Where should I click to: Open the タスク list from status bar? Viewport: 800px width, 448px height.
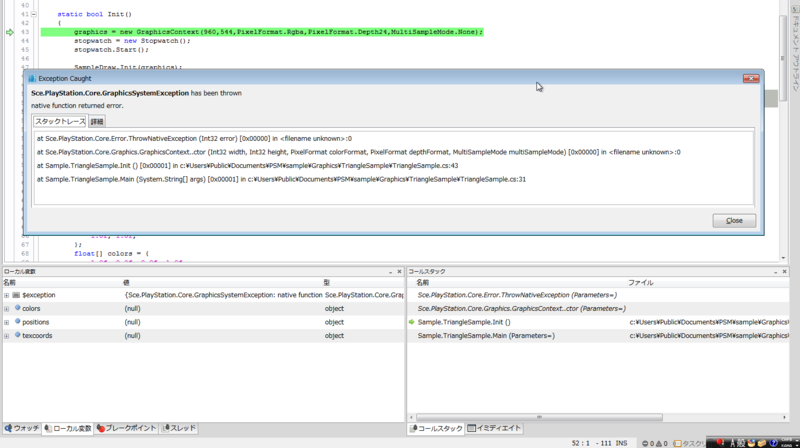pos(689,443)
